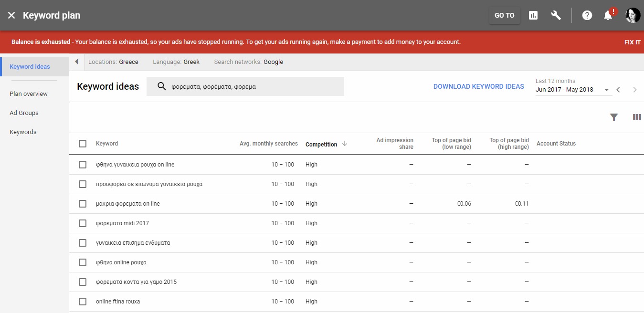
Task: View notifications bell with alert
Action: [609, 14]
